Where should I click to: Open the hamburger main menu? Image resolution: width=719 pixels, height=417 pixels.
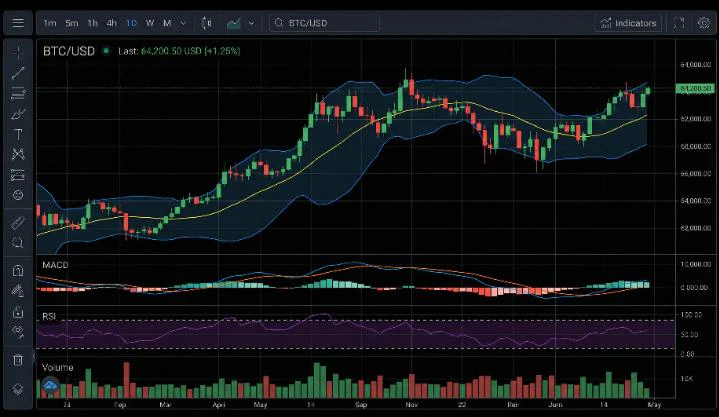click(18, 23)
